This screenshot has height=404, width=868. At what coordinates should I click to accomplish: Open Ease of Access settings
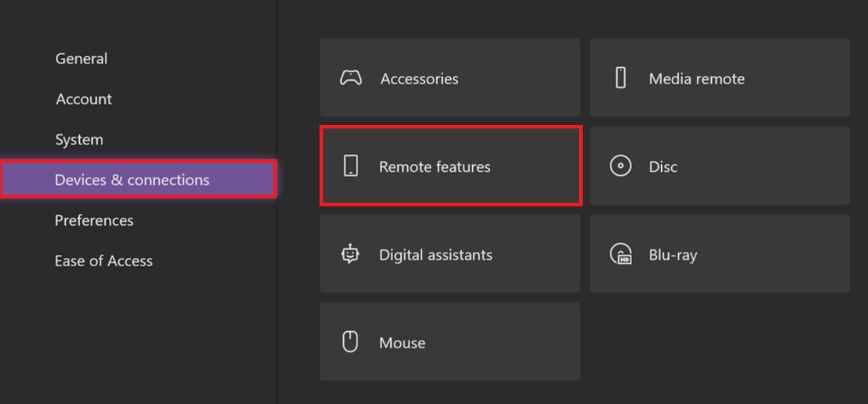(103, 261)
